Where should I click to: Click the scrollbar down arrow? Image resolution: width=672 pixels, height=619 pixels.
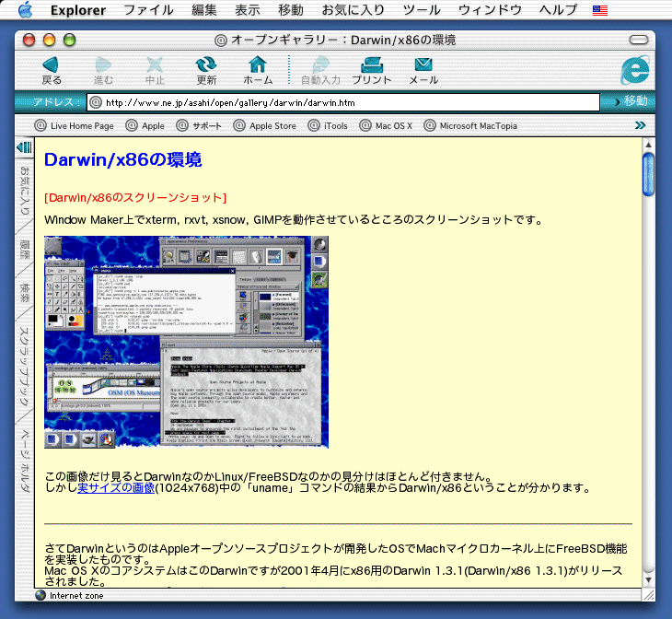pyautogui.click(x=648, y=580)
